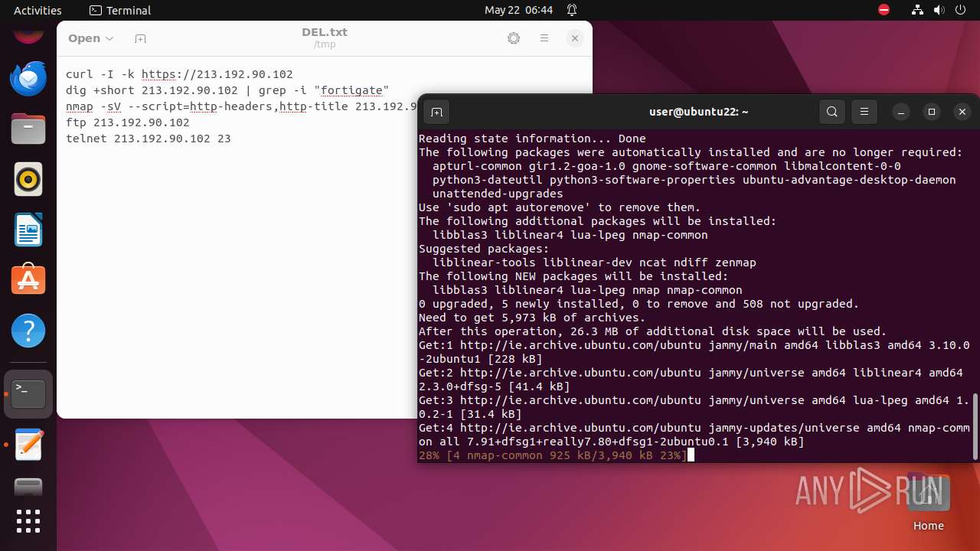
Task: Open the notification bell indicator
Action: click(572, 10)
